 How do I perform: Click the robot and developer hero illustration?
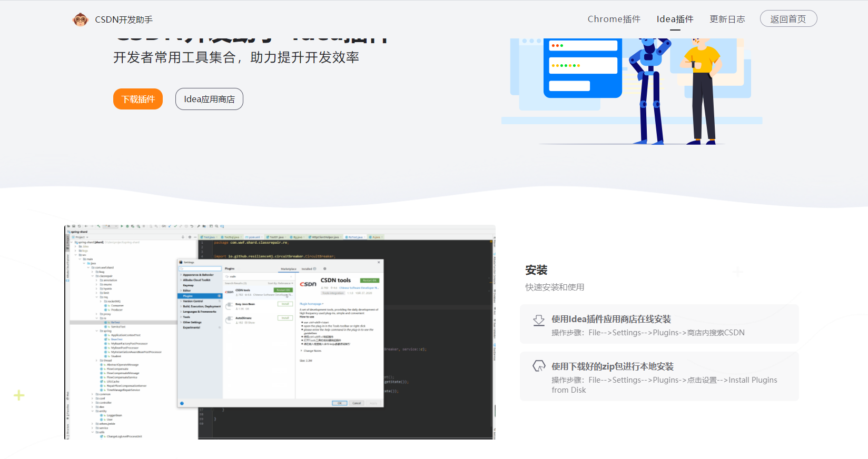[x=632, y=91]
